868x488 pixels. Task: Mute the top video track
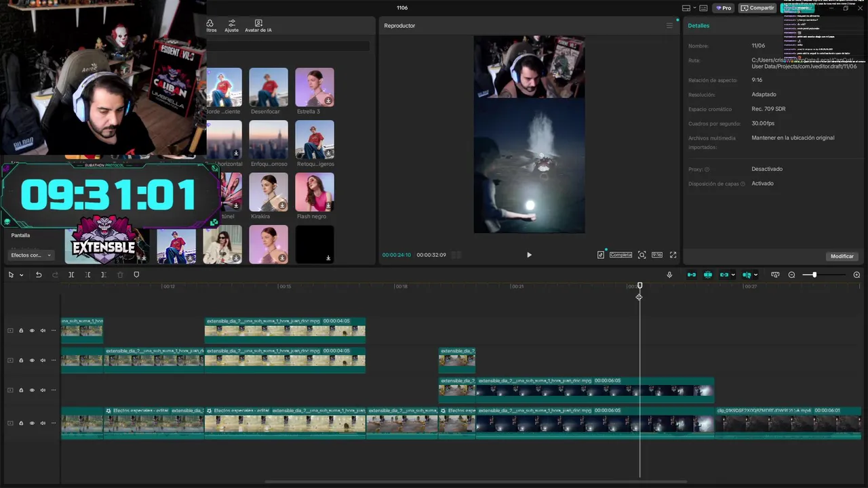[43, 331]
